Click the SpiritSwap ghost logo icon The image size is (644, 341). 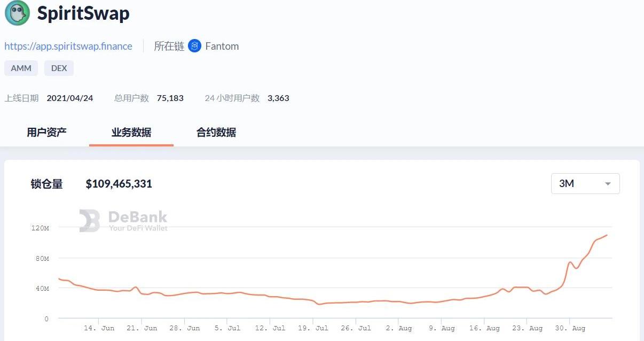pos(17,13)
